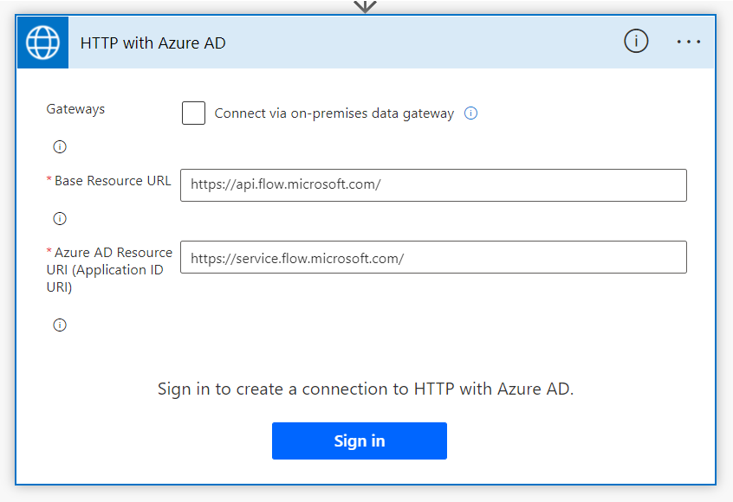The height and width of the screenshot is (502, 733).
Task: Click the Azure AD Resource URI text field
Action: click(x=433, y=257)
